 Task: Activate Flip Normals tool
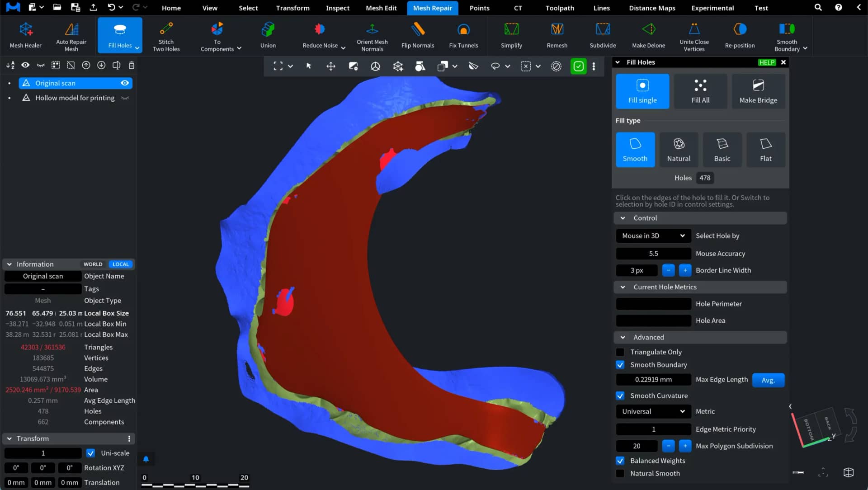click(418, 35)
